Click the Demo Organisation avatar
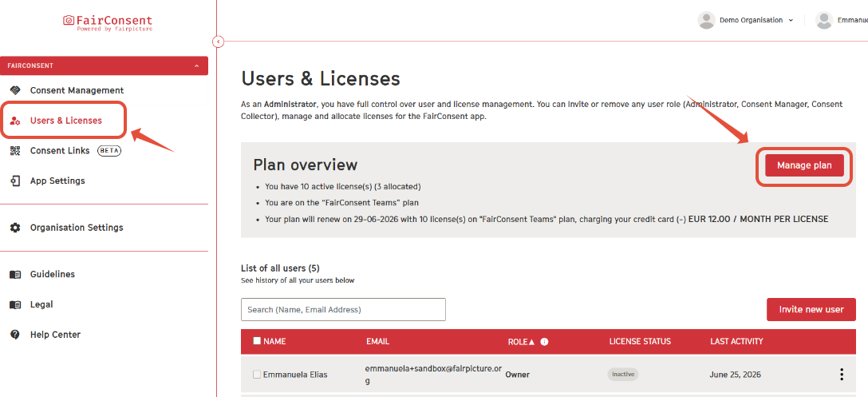The image size is (868, 397). (706, 20)
